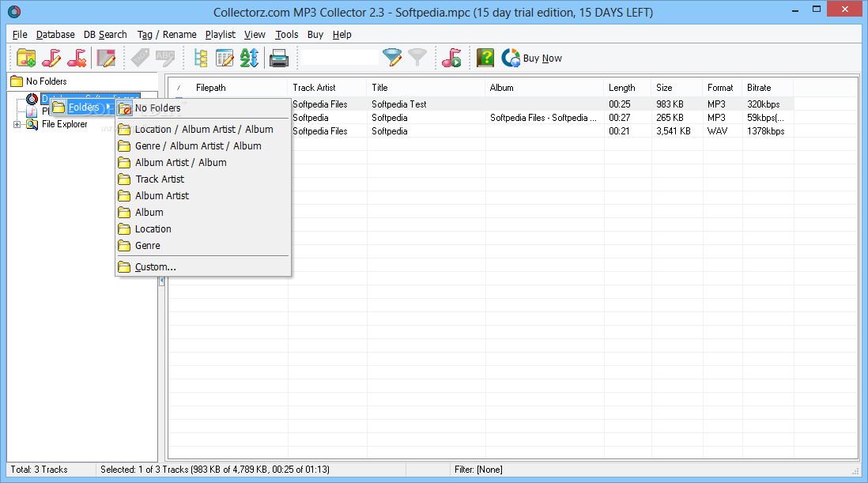Choose Album folder grouping

point(202,213)
